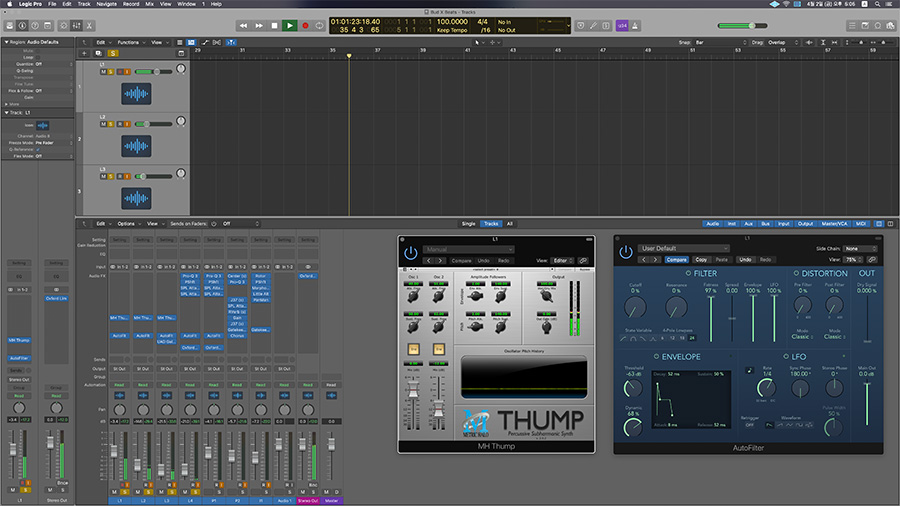Open the Loop Browser icon
The width and height of the screenshot is (900, 506).
pos(878,26)
